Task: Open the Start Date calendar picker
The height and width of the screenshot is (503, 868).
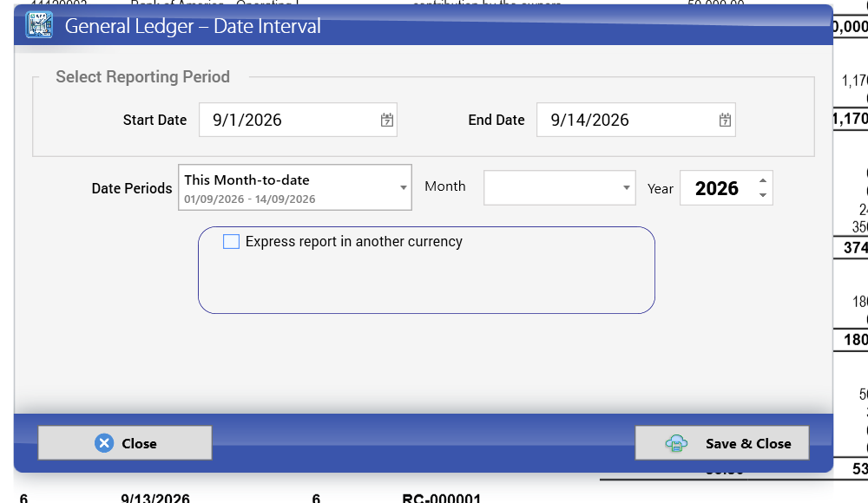Action: click(387, 120)
